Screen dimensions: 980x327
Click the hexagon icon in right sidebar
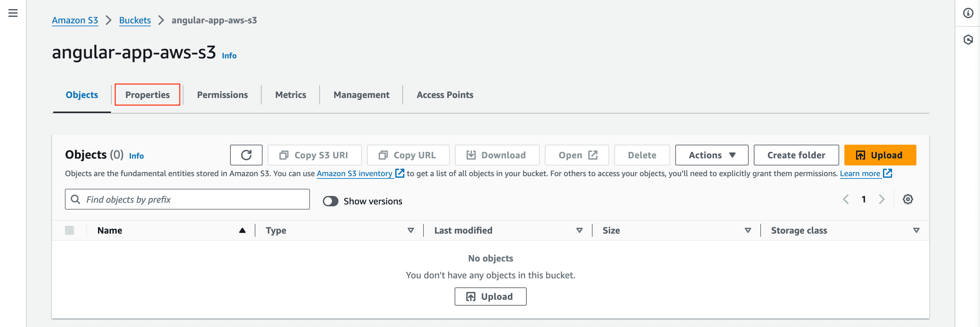pos(968,40)
